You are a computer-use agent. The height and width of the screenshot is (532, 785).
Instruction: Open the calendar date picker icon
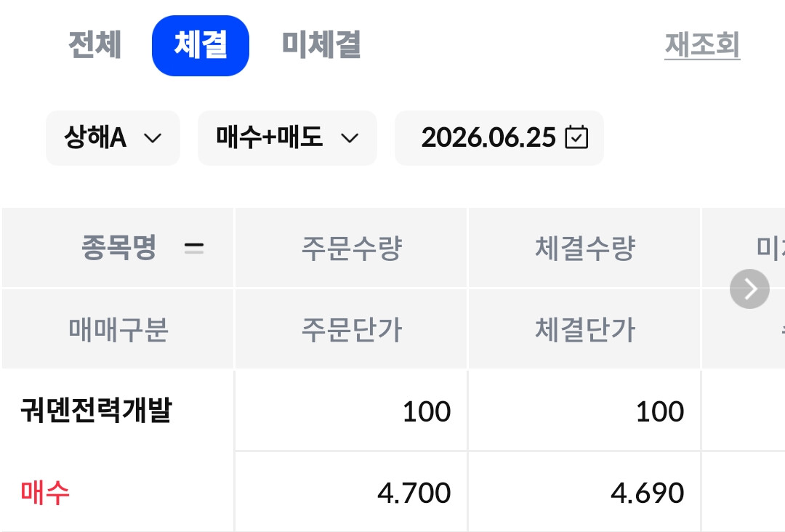point(576,137)
